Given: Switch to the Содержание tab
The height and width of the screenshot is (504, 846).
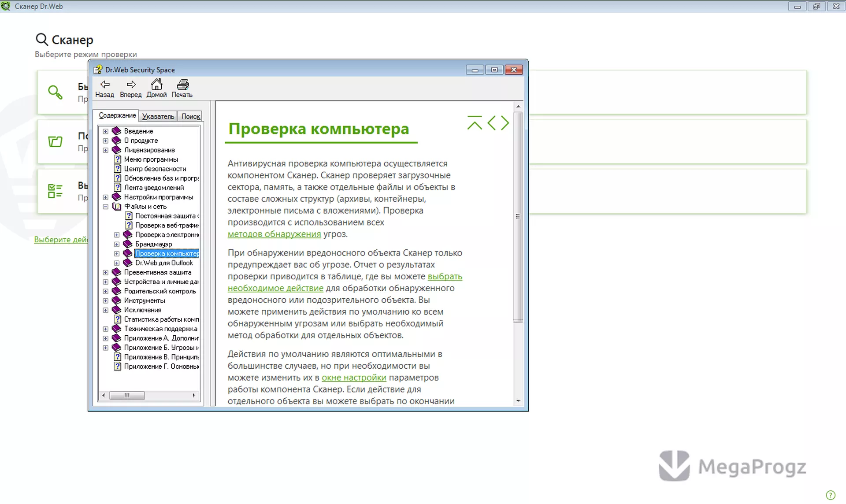Looking at the screenshot, I should (117, 115).
